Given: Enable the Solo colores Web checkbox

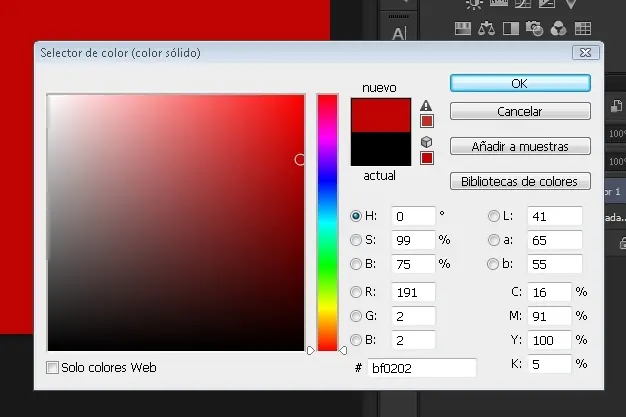Looking at the screenshot, I should (52, 367).
